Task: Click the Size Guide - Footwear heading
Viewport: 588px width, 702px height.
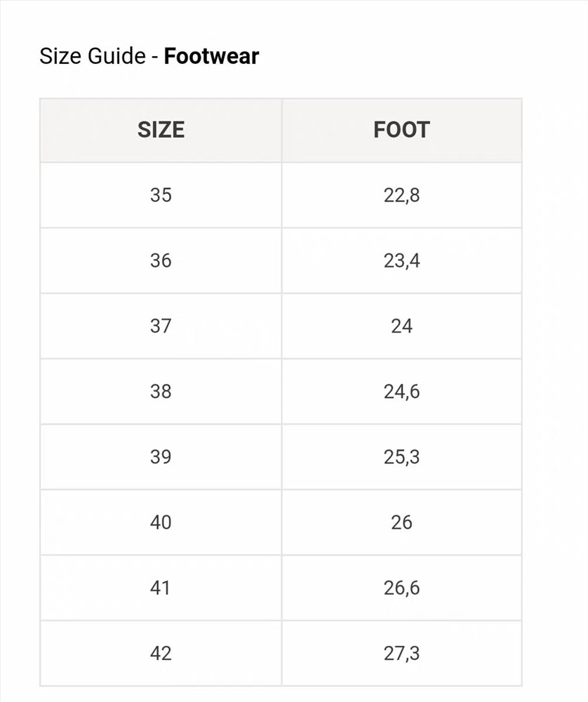Action: pos(149,56)
